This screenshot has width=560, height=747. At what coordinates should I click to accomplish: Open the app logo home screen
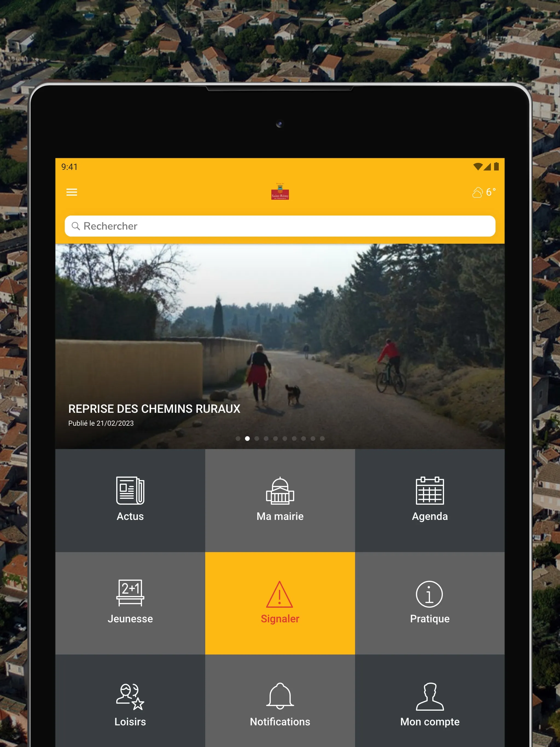tap(281, 192)
